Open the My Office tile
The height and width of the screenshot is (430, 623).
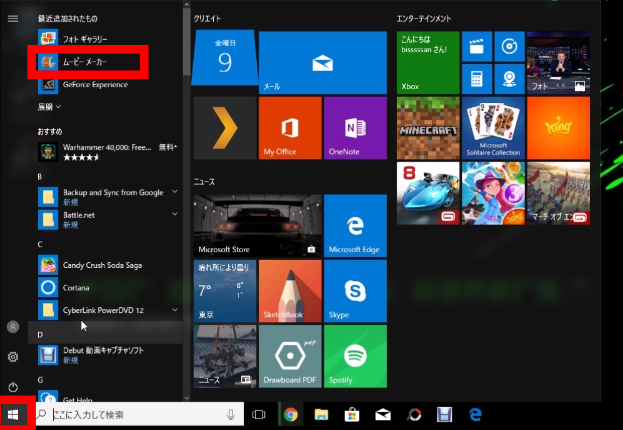[290, 128]
